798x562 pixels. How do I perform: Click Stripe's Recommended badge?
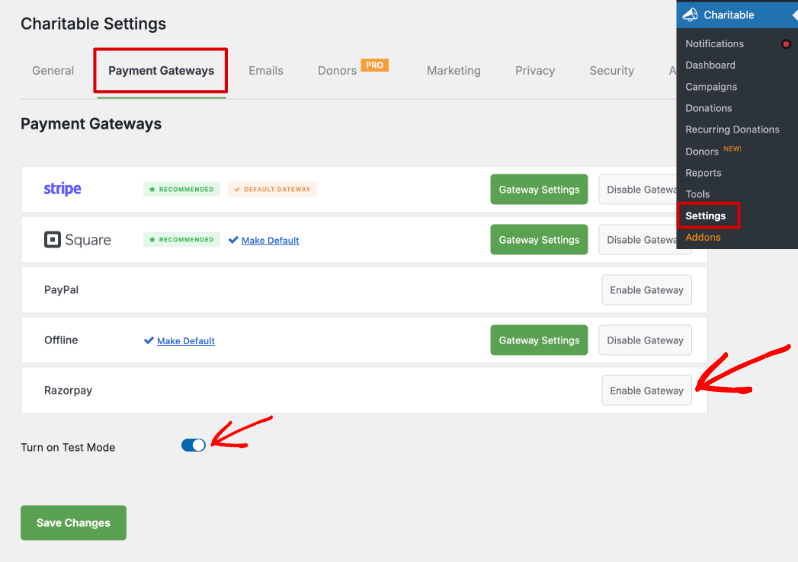click(182, 189)
